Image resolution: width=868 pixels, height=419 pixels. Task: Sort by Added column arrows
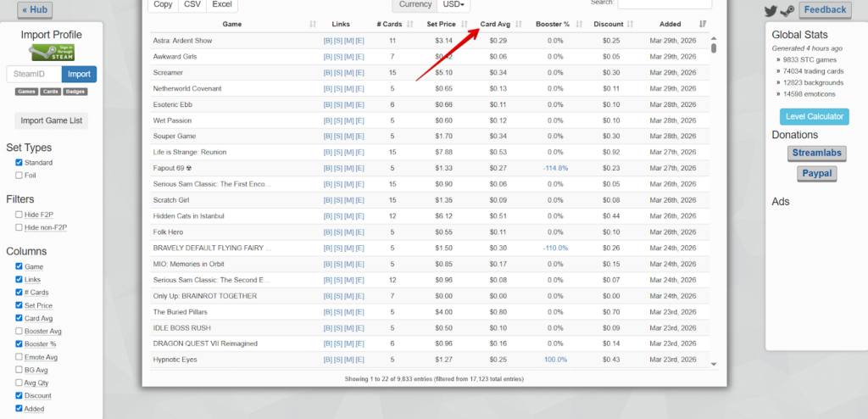[703, 25]
